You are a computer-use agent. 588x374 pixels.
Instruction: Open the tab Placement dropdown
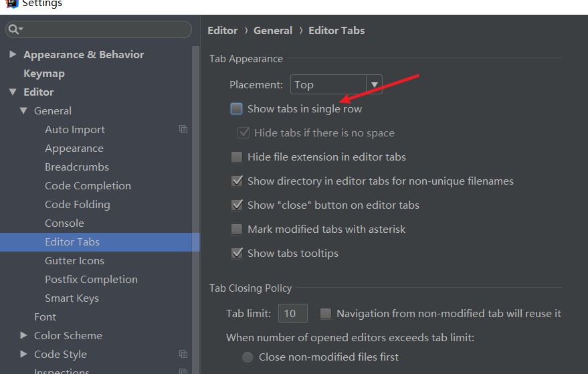pyautogui.click(x=374, y=84)
